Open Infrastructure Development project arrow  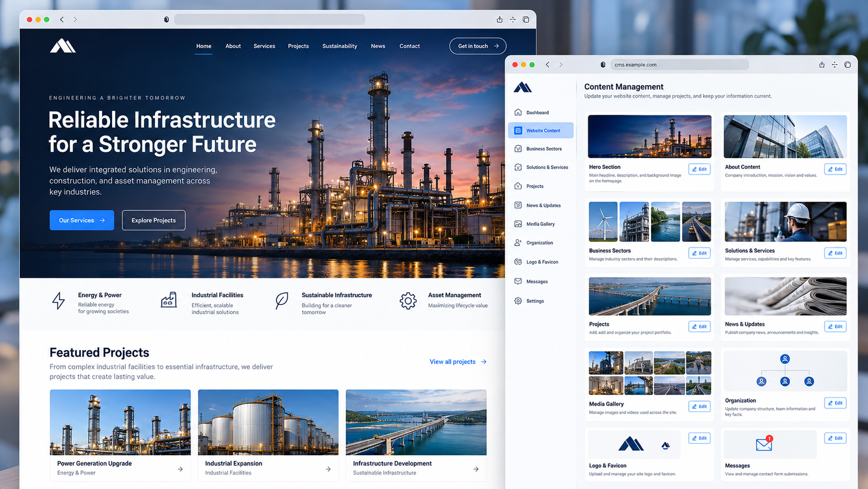pos(476,469)
